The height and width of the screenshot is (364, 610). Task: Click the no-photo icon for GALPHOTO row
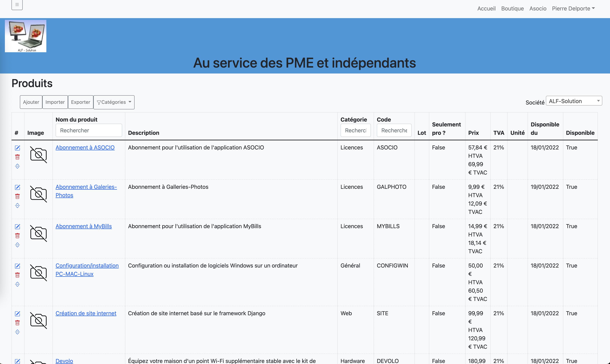pyautogui.click(x=38, y=194)
